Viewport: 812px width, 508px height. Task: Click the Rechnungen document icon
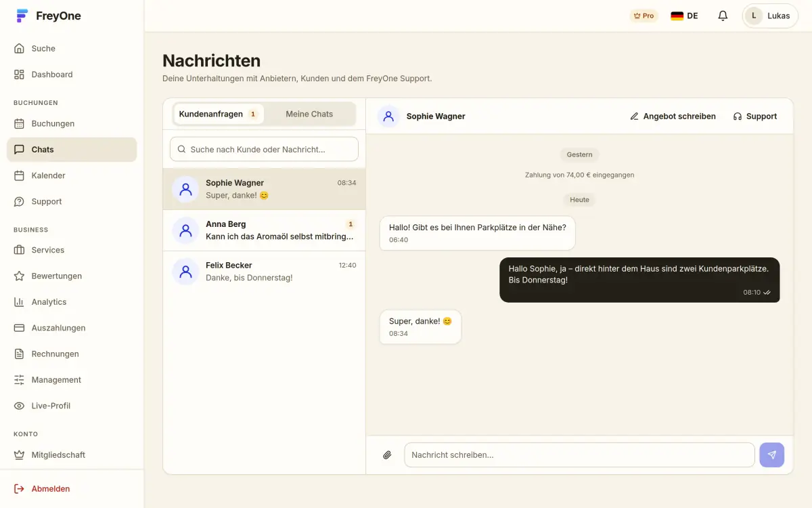point(19,354)
